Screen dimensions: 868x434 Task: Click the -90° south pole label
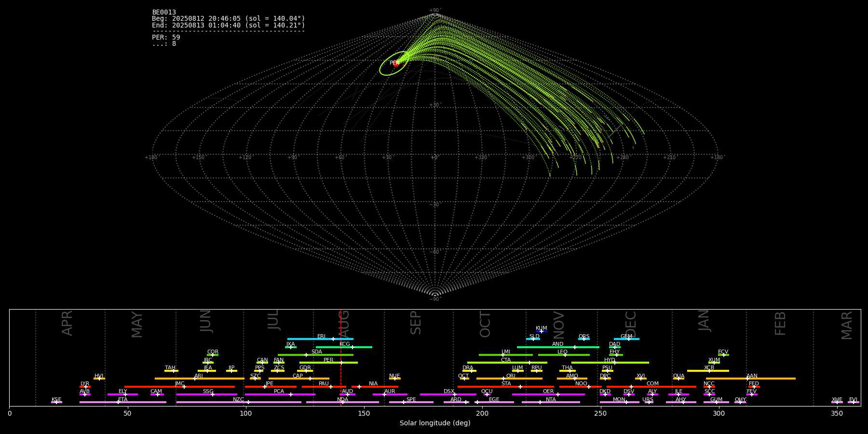[x=434, y=299]
